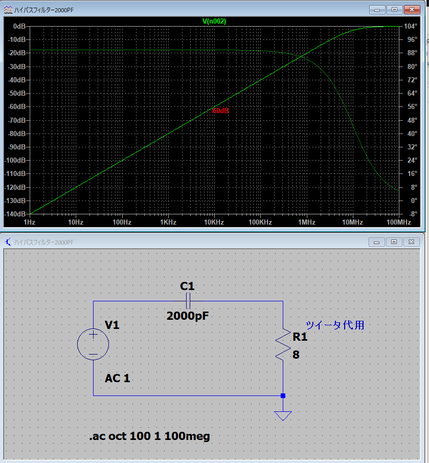This screenshot has height=463, width=429.
Task: Click the schematic window icon in title bar
Action: coord(8,242)
